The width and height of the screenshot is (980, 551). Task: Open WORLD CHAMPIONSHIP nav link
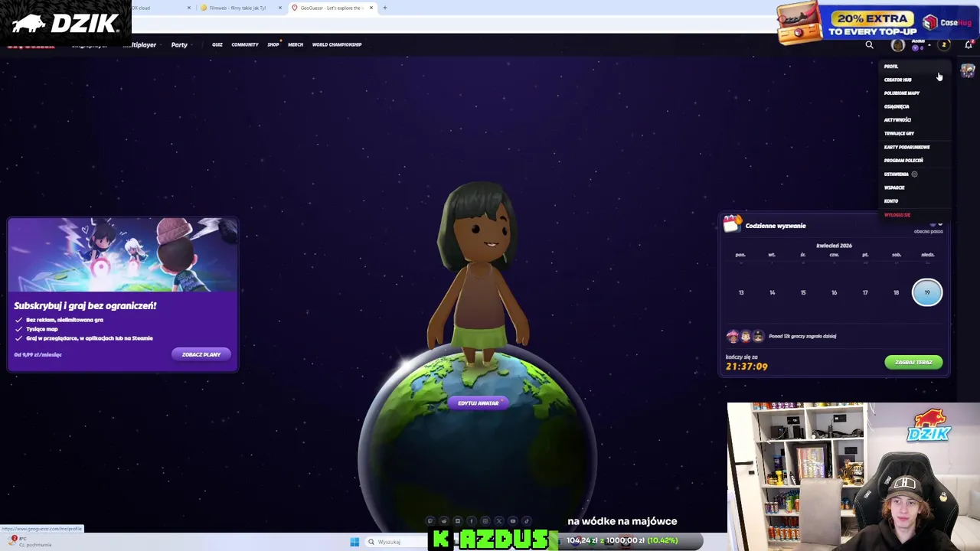pyautogui.click(x=337, y=44)
